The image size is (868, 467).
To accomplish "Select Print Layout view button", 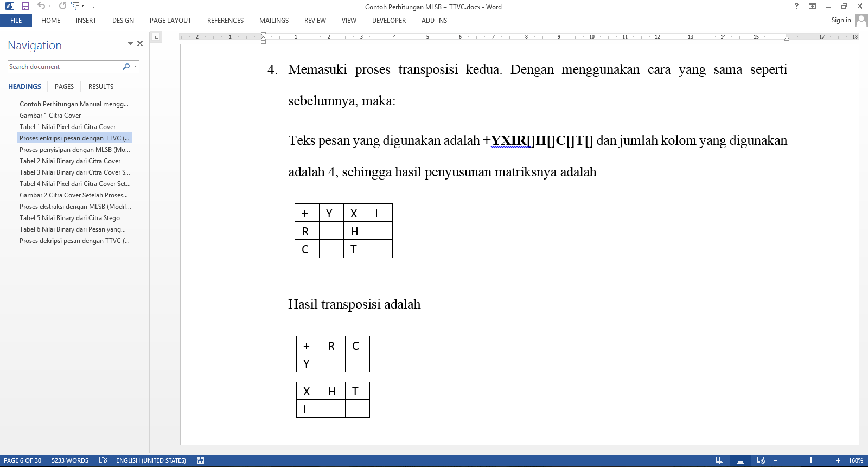I will click(x=740, y=460).
